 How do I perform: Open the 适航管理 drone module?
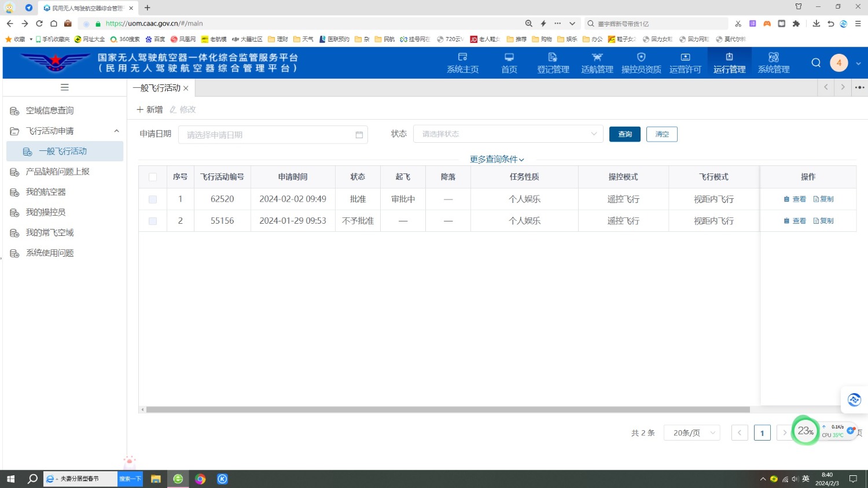597,63
